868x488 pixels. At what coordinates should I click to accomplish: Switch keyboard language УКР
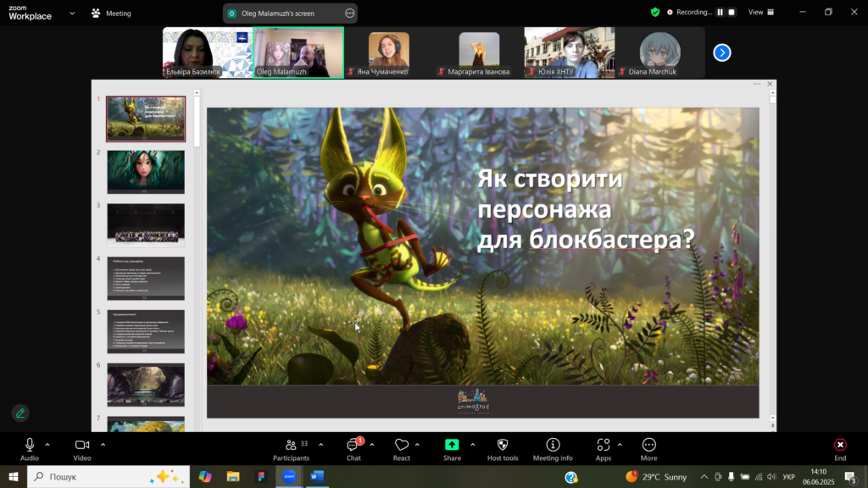coord(789,477)
